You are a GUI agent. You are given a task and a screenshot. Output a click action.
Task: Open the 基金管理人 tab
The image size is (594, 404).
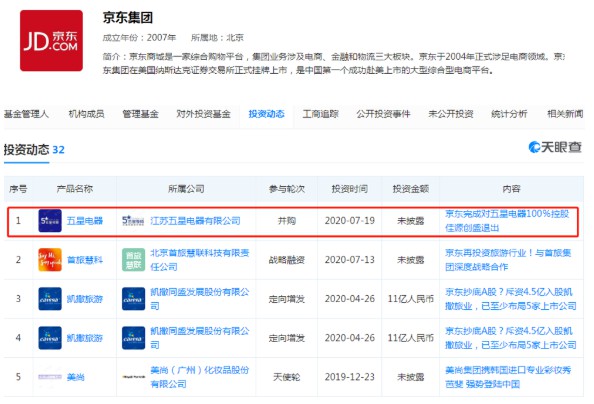26,114
